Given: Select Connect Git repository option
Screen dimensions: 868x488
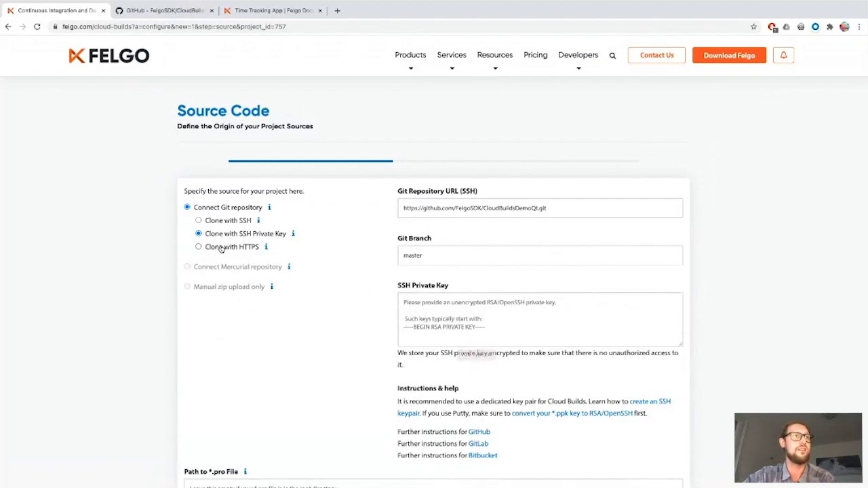Looking at the screenshot, I should (x=187, y=207).
